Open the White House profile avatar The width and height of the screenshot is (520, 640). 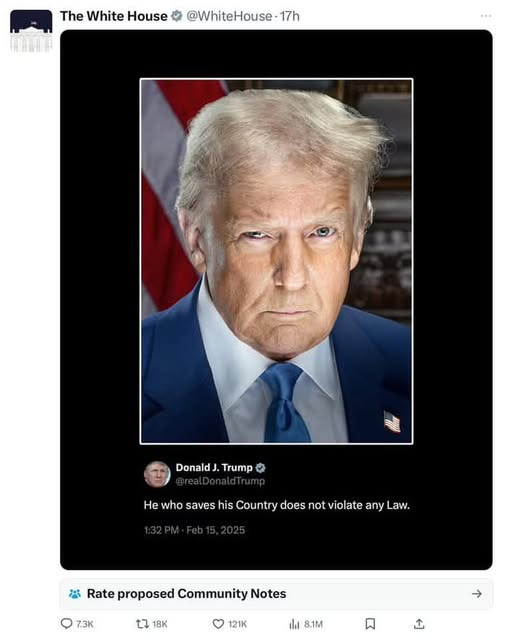point(31,31)
